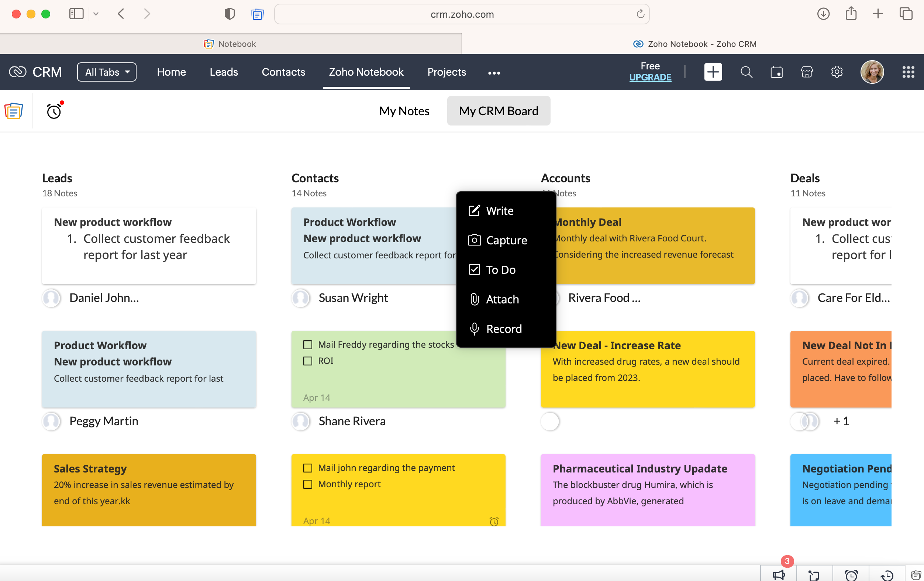Open the Notebook logo icon below CRM
Viewport: 924px width, 581px height.
coord(14,111)
